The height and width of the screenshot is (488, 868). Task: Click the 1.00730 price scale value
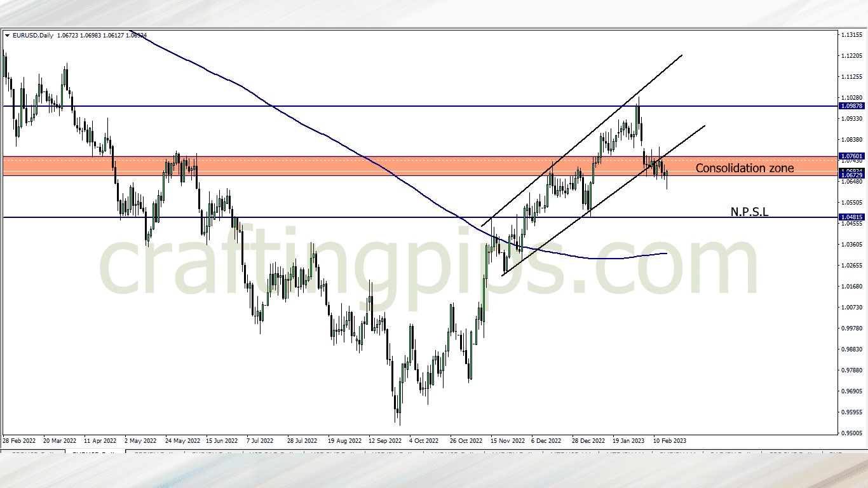(851, 308)
